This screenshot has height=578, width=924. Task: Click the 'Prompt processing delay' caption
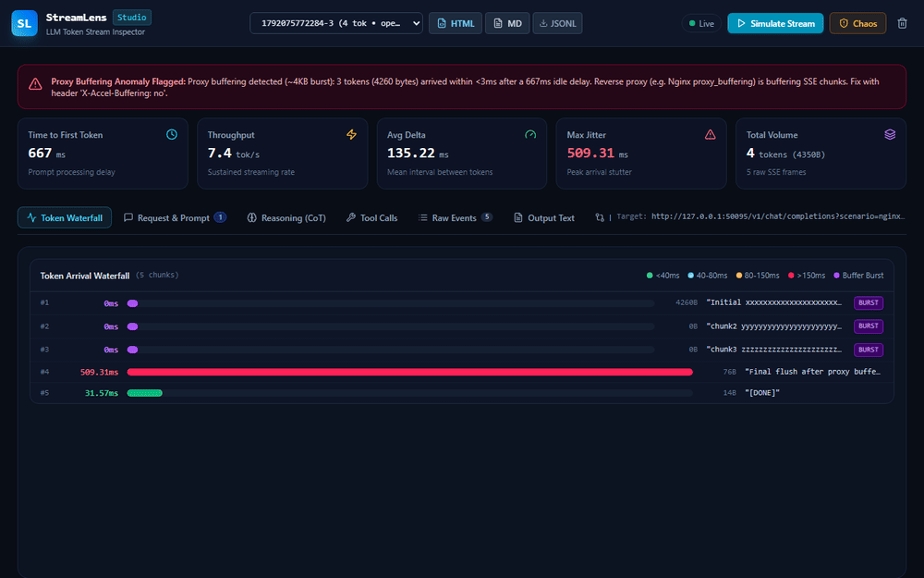pyautogui.click(x=71, y=172)
